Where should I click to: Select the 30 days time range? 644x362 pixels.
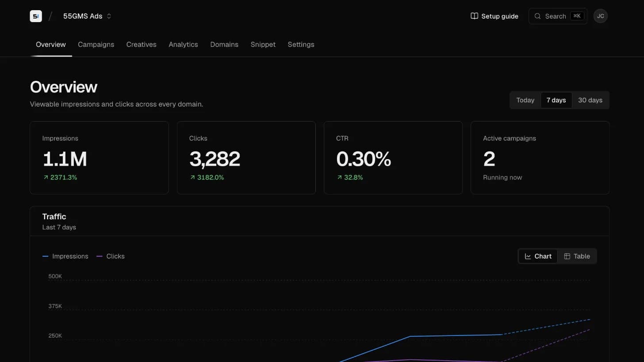(x=590, y=100)
